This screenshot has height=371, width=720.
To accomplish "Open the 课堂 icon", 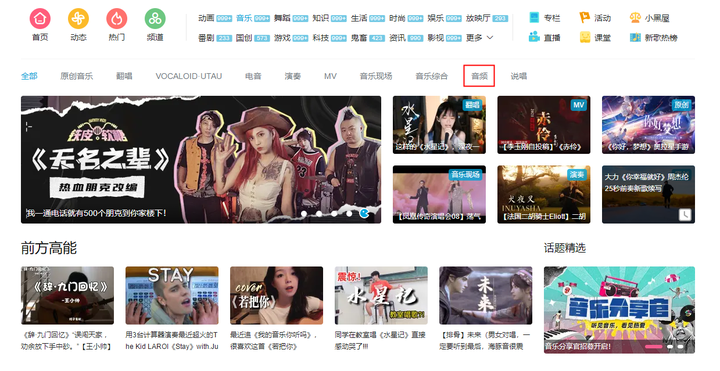I will tap(584, 37).
